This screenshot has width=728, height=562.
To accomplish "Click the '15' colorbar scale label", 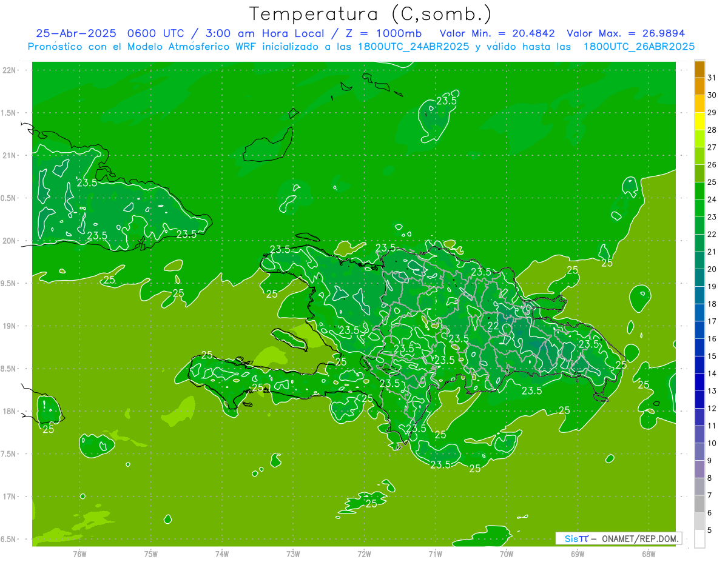I will (x=712, y=356).
